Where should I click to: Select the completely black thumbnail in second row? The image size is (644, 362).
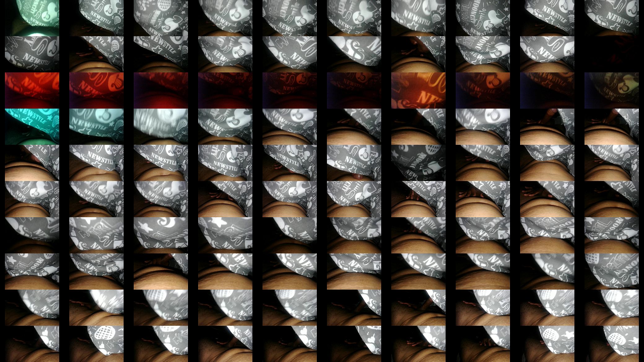611,54
